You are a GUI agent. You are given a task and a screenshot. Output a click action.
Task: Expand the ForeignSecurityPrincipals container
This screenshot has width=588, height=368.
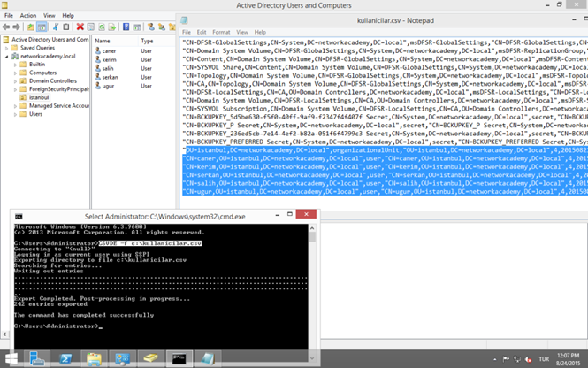(x=15, y=89)
